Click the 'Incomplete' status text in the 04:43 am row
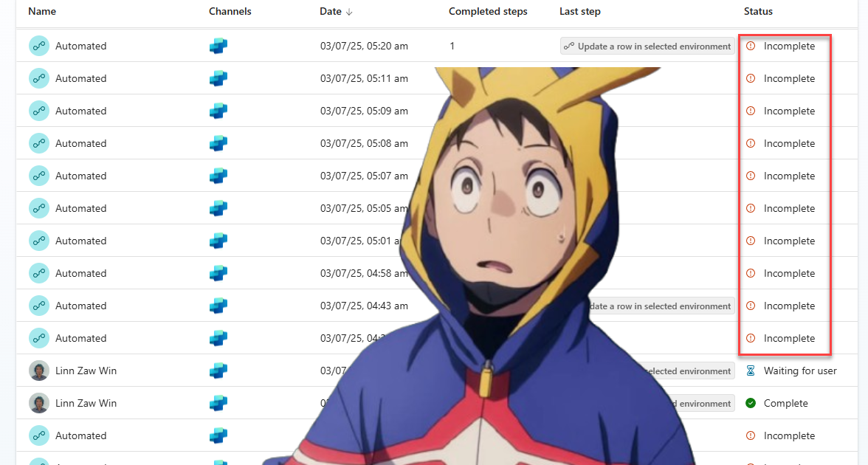 point(790,306)
